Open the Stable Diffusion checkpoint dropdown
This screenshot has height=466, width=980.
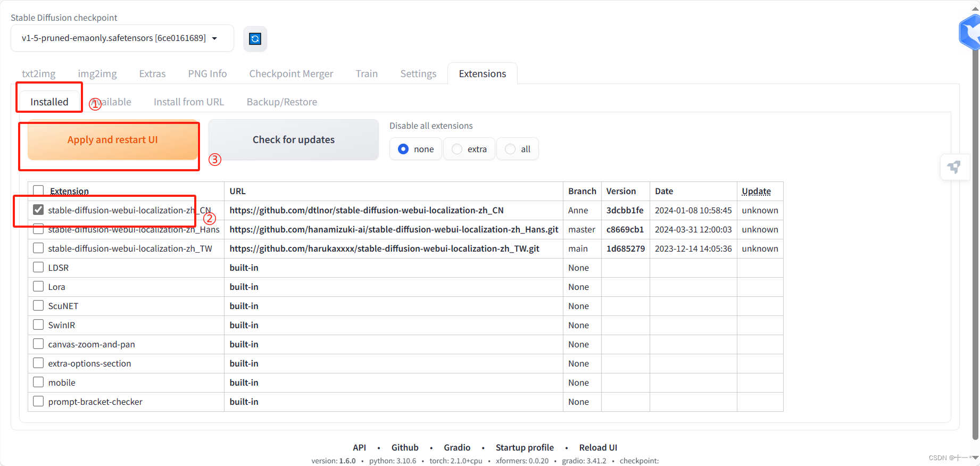(122, 38)
